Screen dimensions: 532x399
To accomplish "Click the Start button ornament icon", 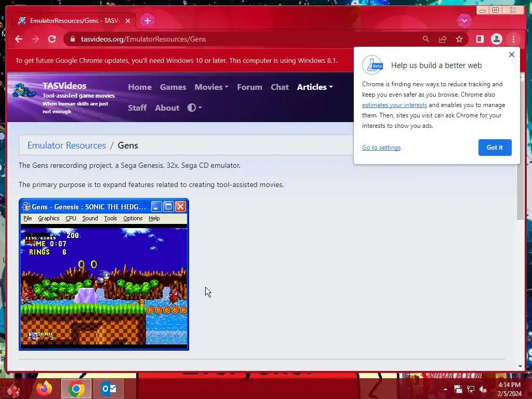I will pos(13,390).
